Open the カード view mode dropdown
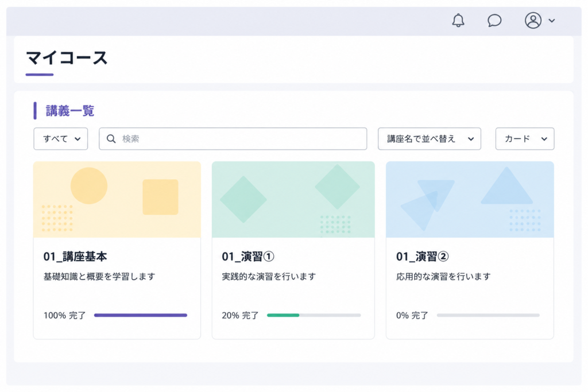 click(x=525, y=139)
